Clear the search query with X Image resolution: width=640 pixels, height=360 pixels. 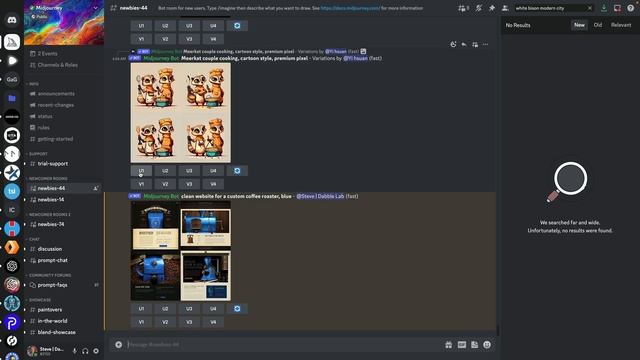tap(590, 8)
